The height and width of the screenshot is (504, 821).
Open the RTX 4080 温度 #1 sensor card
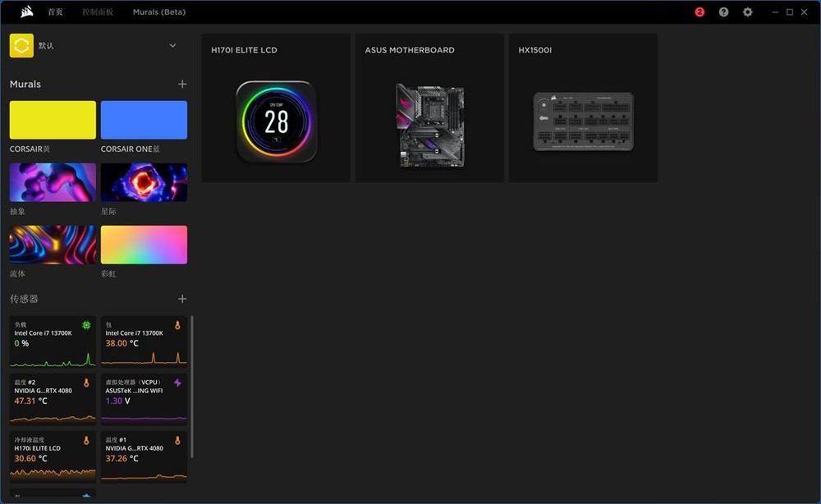coord(144,456)
